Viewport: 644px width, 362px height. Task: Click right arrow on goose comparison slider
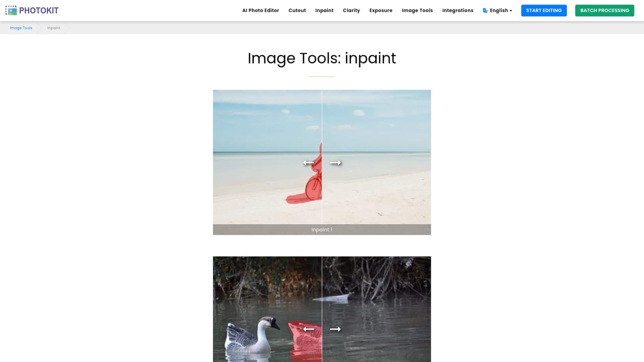336,329
